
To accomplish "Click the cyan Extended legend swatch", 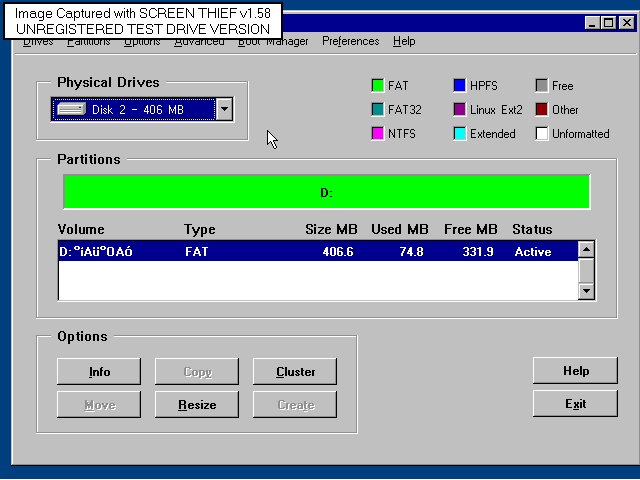I will pos(460,133).
